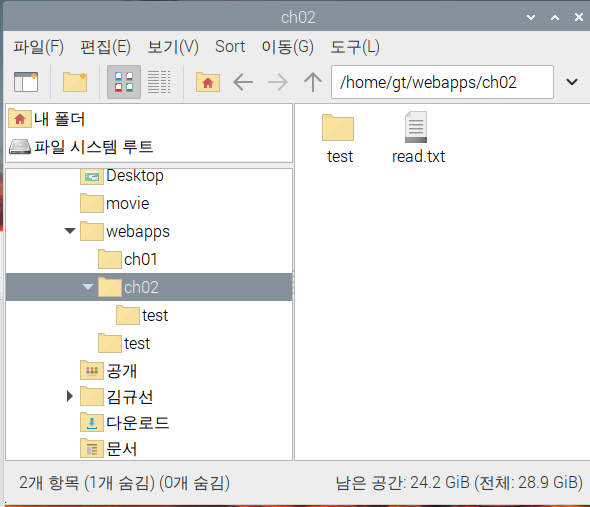
Task: Collapse the webapps tree folder
Action: [70, 231]
